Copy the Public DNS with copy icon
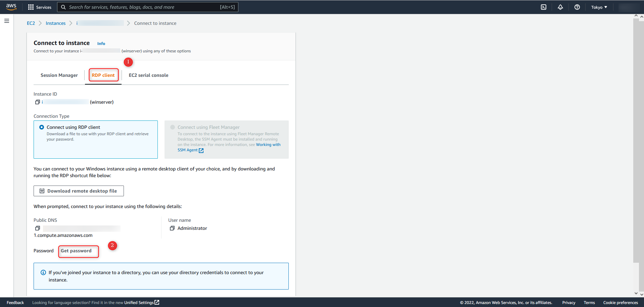The height and width of the screenshot is (307, 644). coord(38,228)
